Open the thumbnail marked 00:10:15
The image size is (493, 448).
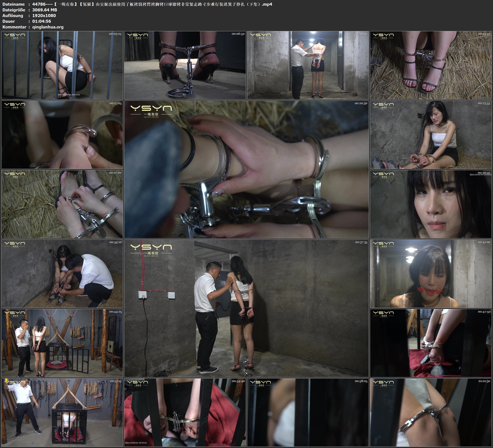tap(308, 65)
